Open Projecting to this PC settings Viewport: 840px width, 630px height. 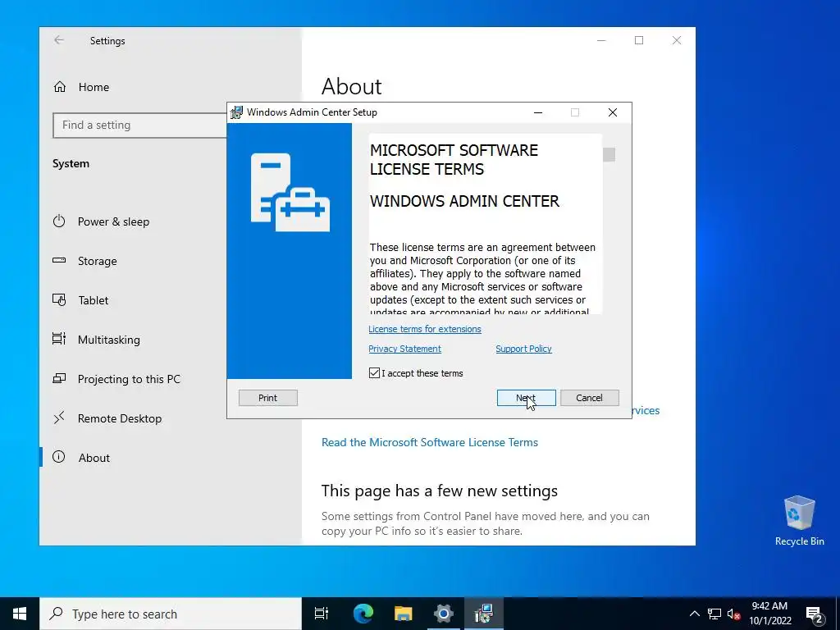(129, 379)
